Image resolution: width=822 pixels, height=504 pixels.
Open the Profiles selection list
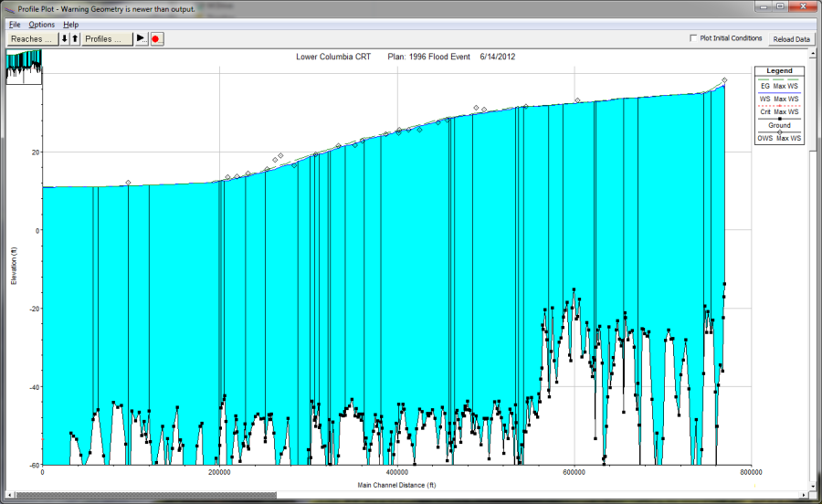point(107,39)
